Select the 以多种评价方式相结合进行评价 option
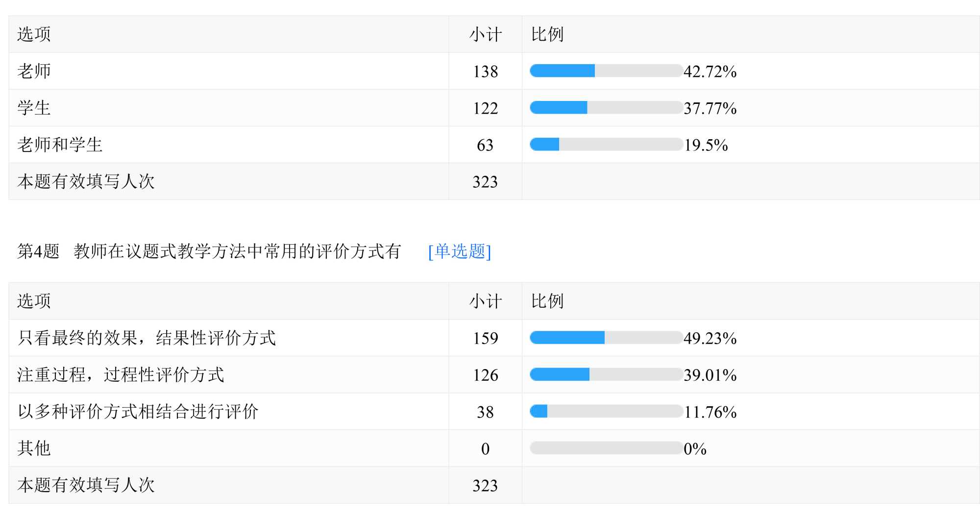980x522 pixels. (138, 411)
